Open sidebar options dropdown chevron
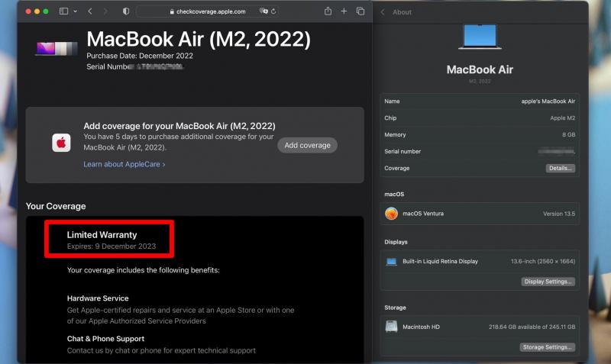This screenshot has height=364, width=611. point(75,11)
